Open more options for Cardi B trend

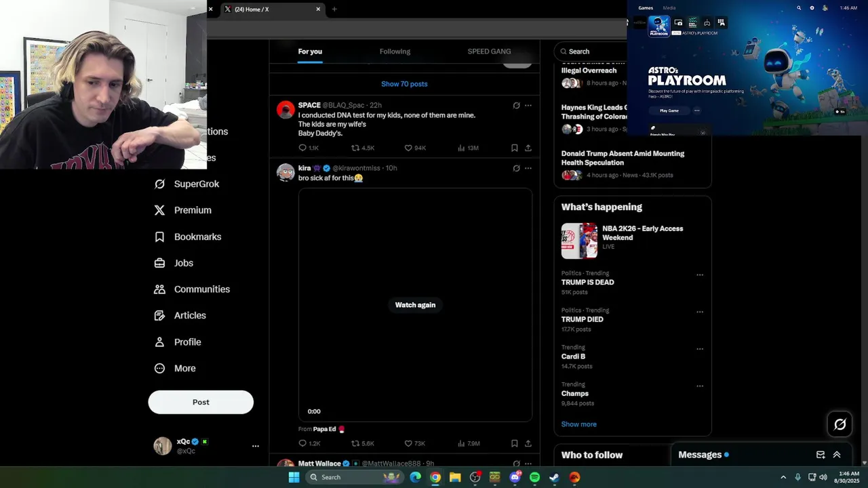[700, 349]
